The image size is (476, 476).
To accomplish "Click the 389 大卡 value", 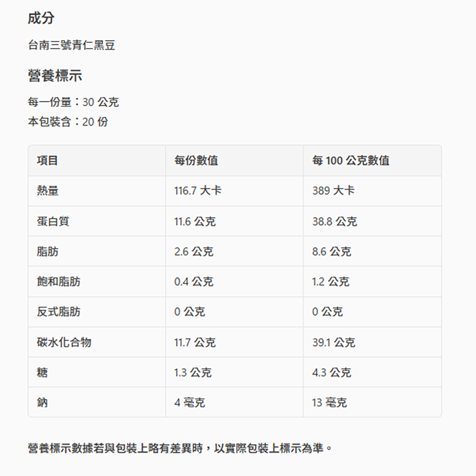I will pyautogui.click(x=333, y=191).
